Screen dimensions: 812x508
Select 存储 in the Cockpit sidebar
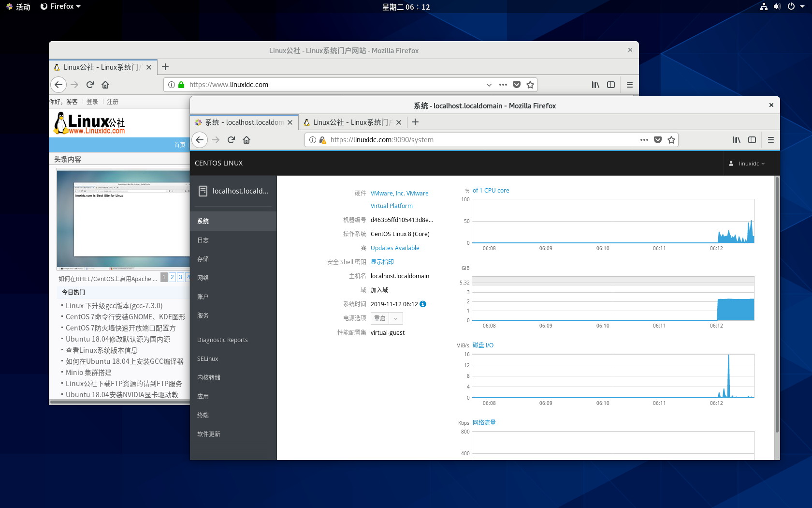(x=233, y=259)
